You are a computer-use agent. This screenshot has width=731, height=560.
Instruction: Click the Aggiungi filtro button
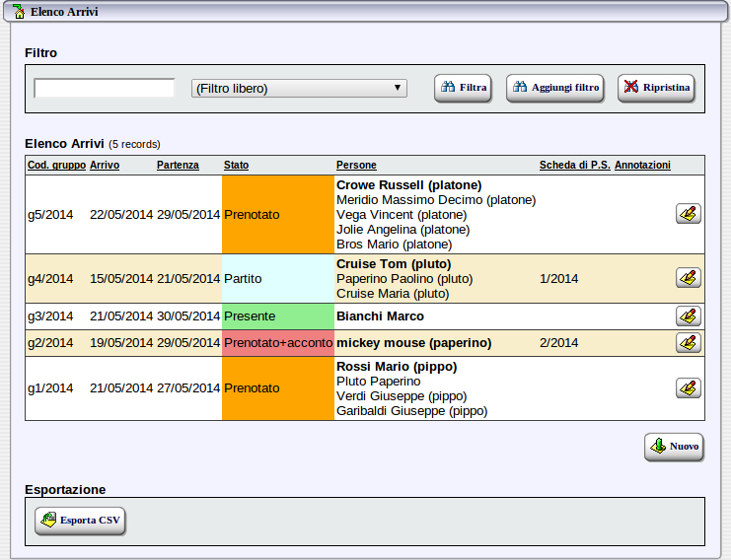[554, 88]
